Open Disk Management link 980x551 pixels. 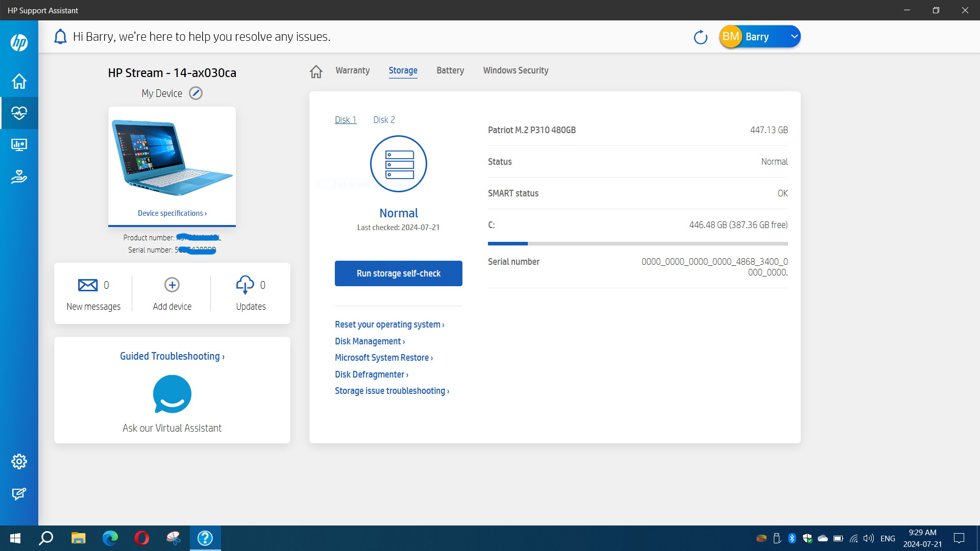click(370, 341)
